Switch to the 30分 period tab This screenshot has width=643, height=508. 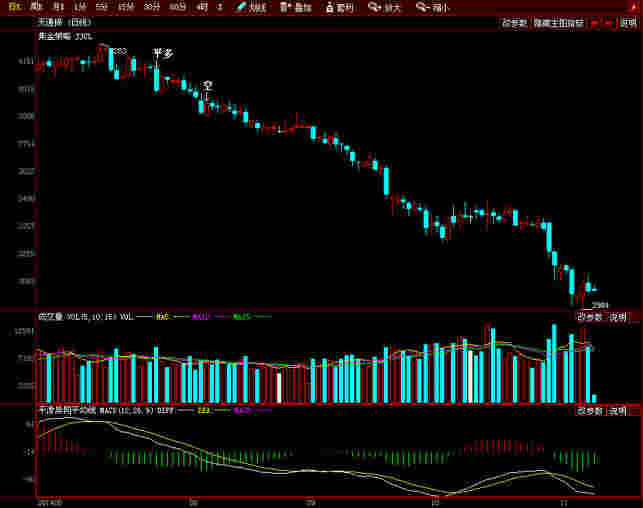click(x=152, y=7)
